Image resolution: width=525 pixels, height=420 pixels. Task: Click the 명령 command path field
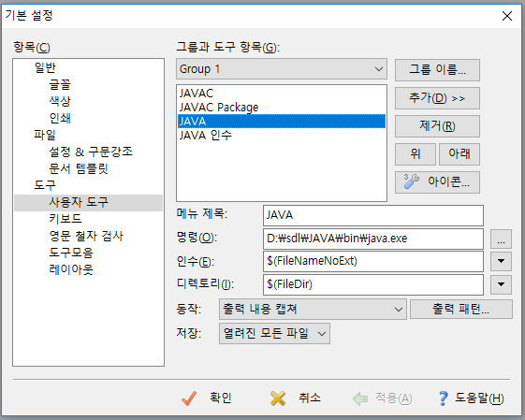click(x=373, y=239)
